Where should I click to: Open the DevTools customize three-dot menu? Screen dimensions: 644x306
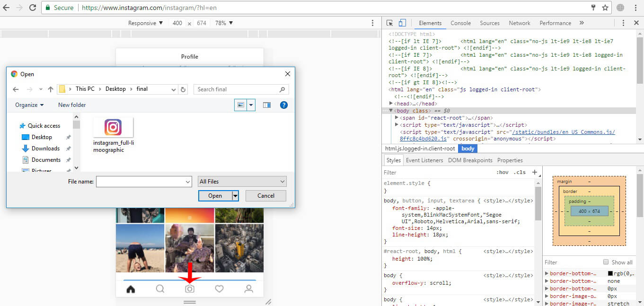pos(623,23)
